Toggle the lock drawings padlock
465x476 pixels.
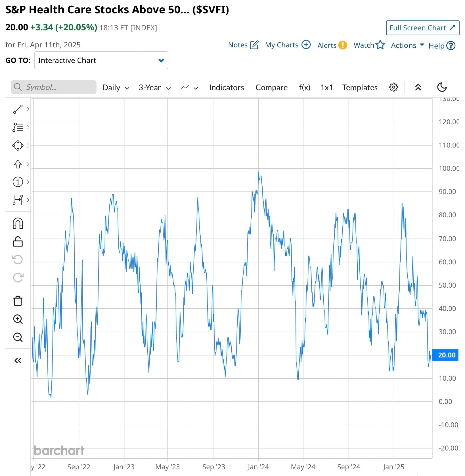tap(18, 242)
